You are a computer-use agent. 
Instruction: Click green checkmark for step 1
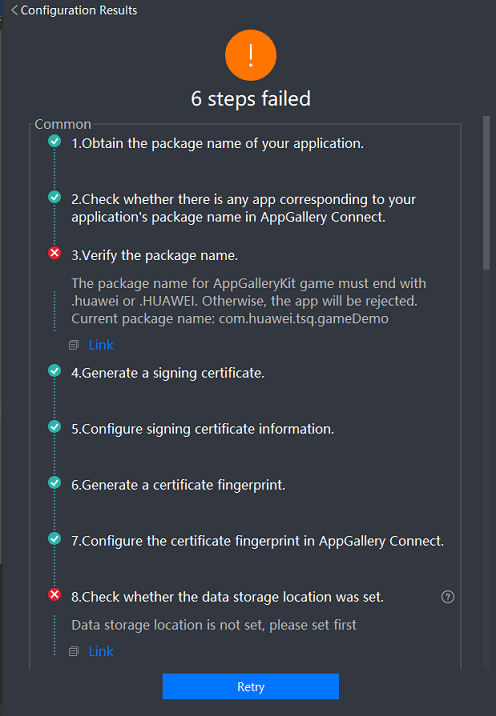54,141
